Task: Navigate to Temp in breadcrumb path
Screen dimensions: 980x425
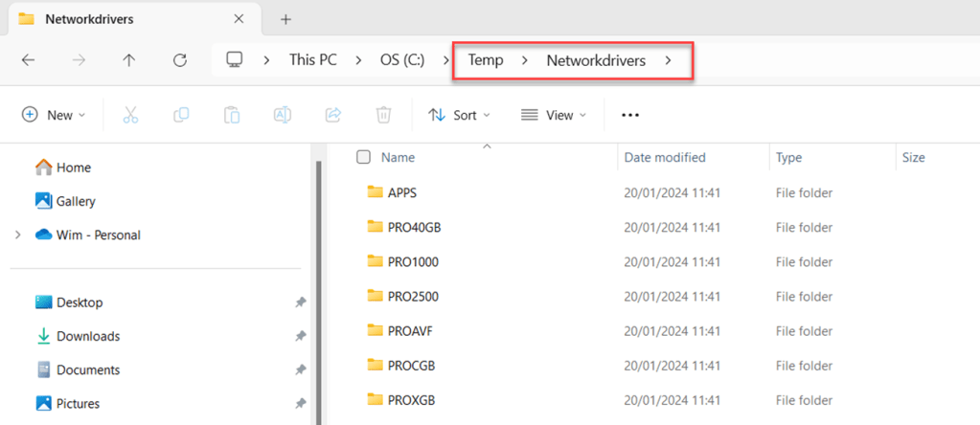Action: (486, 60)
